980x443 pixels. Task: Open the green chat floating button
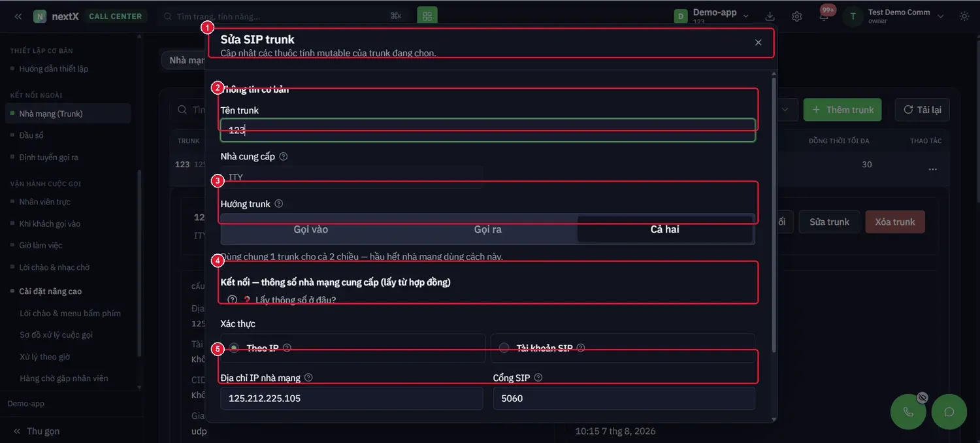(x=949, y=412)
